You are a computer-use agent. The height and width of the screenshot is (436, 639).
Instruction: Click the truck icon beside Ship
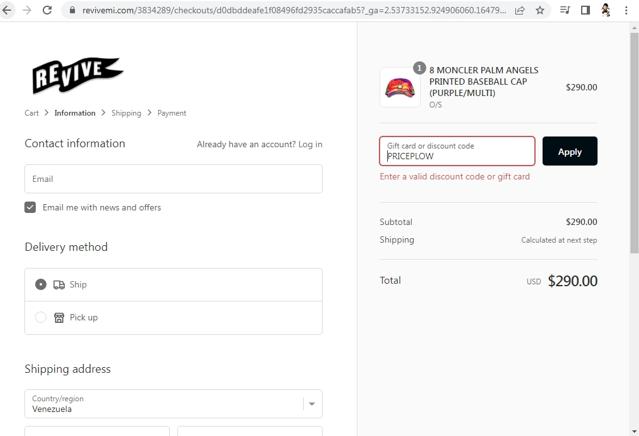59,284
